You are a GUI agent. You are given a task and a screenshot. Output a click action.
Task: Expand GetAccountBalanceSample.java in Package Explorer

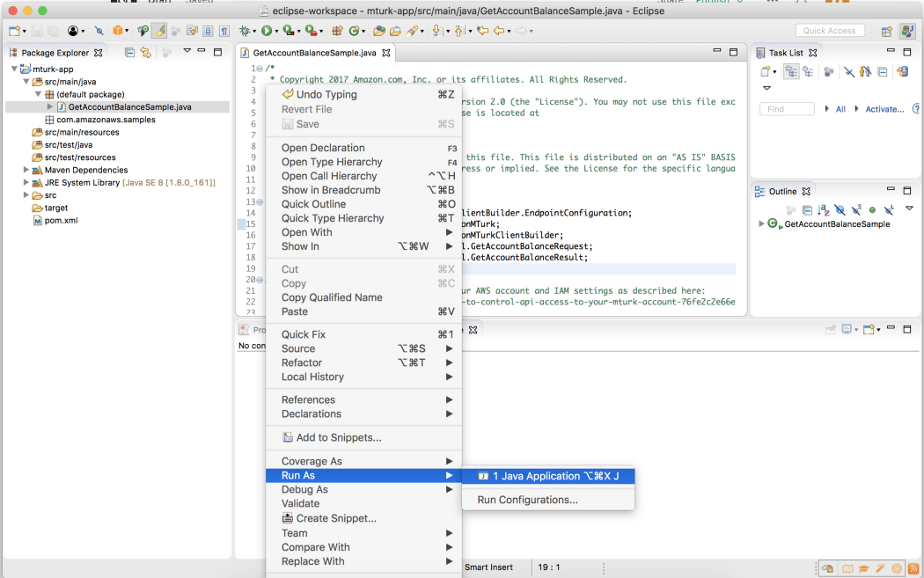[50, 106]
